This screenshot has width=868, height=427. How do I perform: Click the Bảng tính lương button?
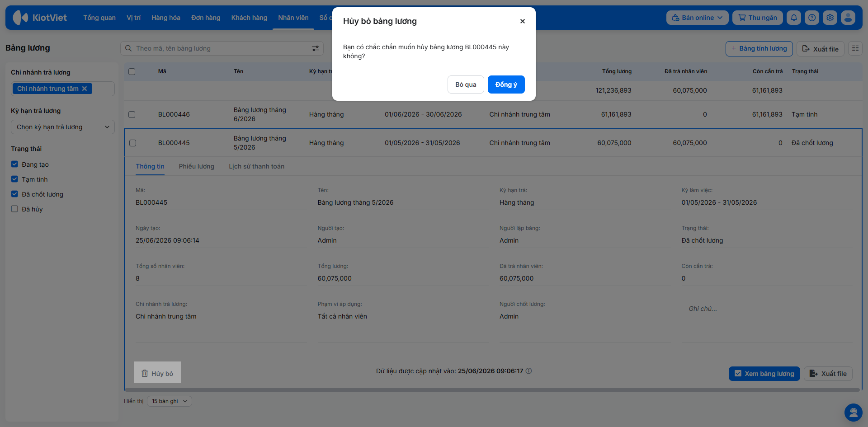(759, 48)
